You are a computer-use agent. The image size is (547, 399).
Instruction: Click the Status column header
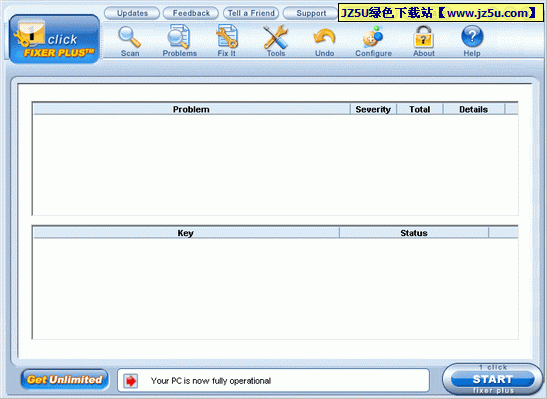point(414,233)
